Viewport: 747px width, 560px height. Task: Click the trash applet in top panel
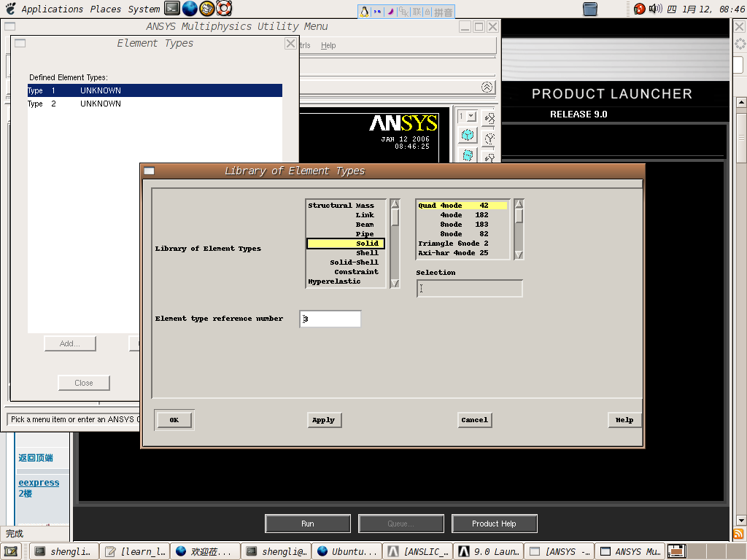tap(589, 9)
